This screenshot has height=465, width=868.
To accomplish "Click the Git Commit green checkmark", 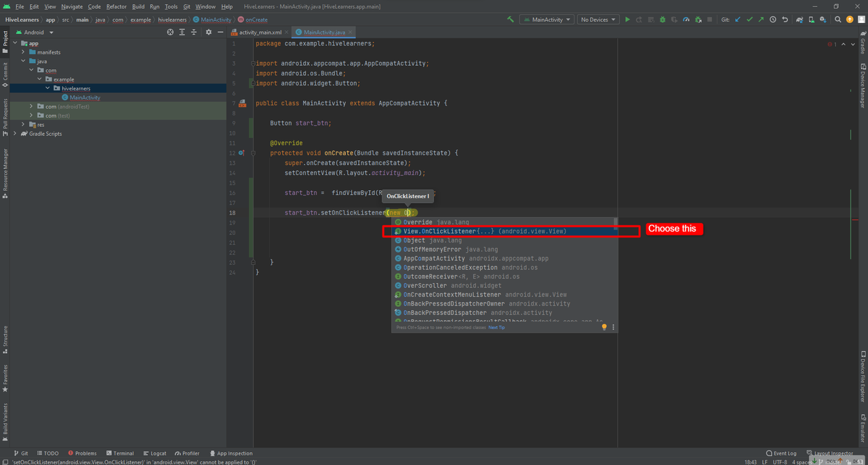I will pyautogui.click(x=749, y=20).
